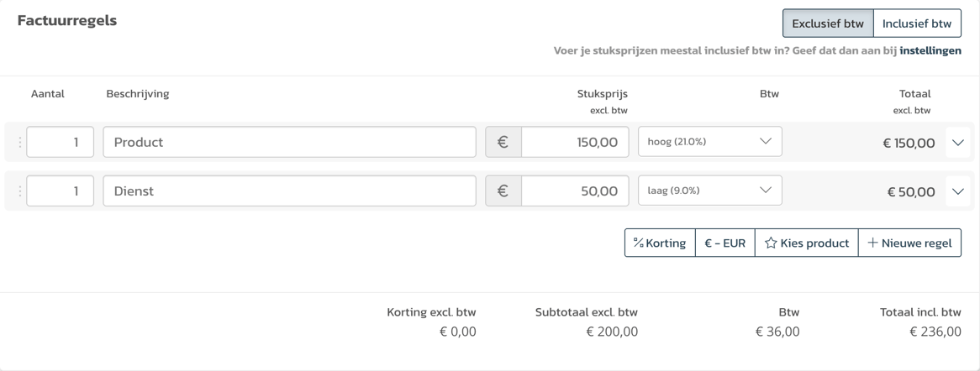Click the Dienst description field
The image size is (980, 371).
coord(289,191)
